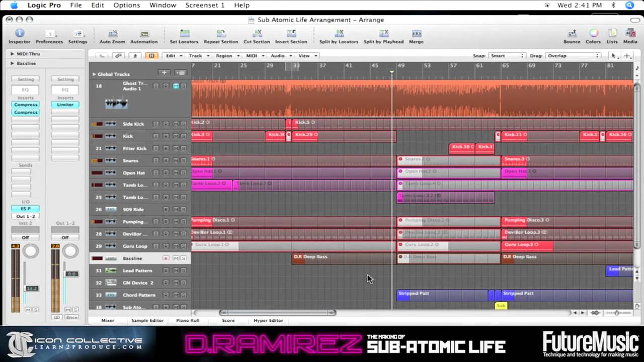644x362 pixels.
Task: Open the first Compress insert plug-in
Action: [26, 105]
